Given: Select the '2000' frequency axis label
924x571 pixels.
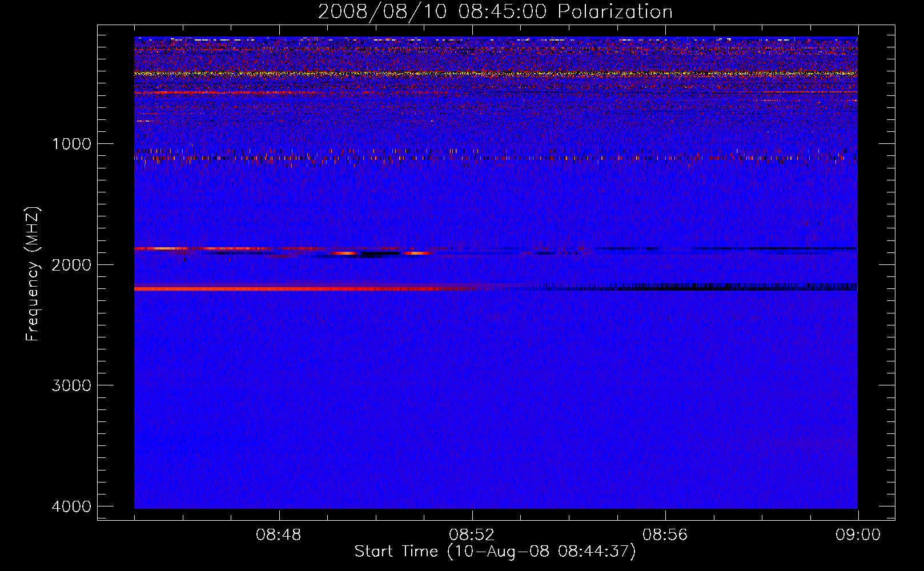Looking at the screenshot, I should pyautogui.click(x=71, y=265).
